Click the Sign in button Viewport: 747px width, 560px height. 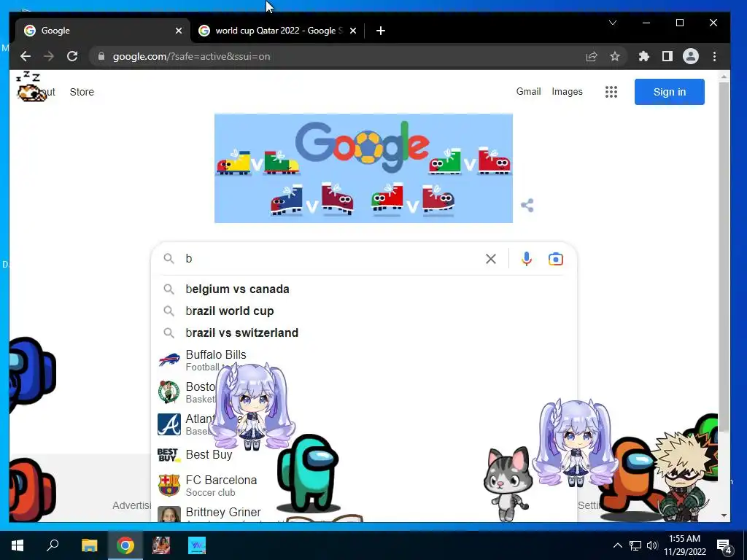point(670,92)
